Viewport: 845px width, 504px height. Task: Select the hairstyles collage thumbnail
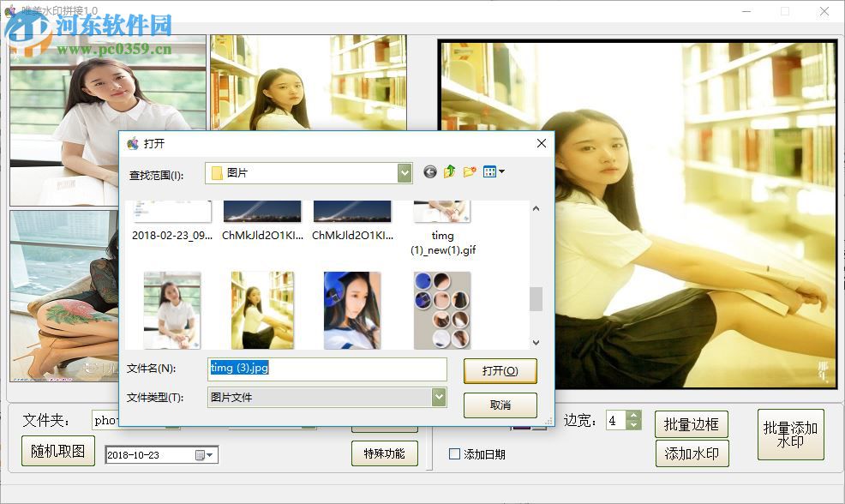click(x=441, y=309)
